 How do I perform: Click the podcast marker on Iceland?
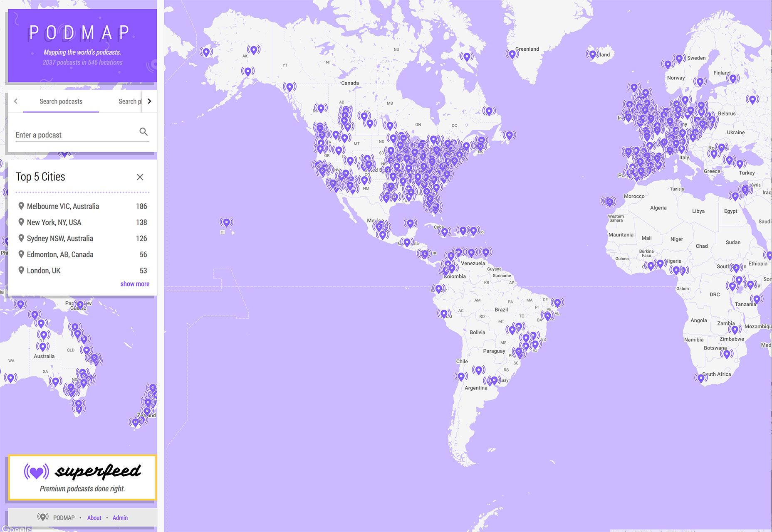point(593,54)
